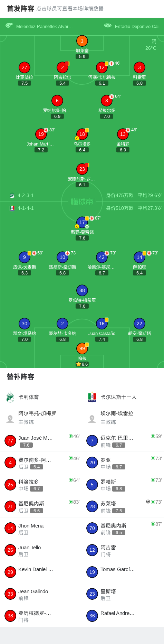164x644 pixels.
Task: Open 卡尔达斯十一人 team crest
Action: point(92,397)
